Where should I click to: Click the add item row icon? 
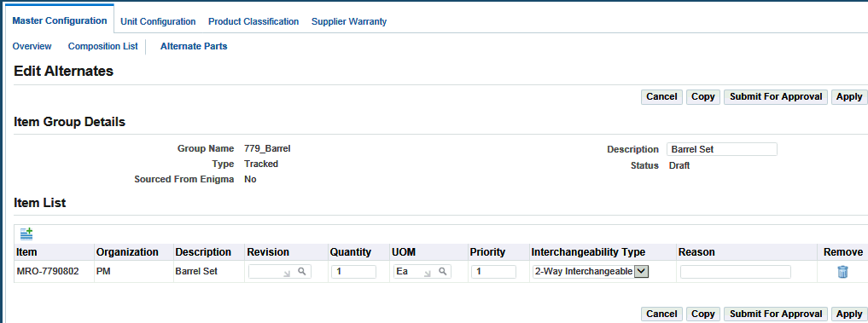pyautogui.click(x=26, y=234)
